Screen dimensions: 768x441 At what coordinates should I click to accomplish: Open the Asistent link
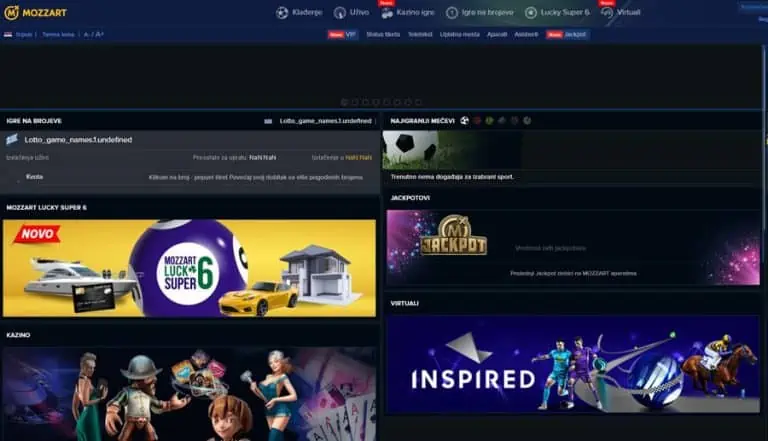coord(526,34)
